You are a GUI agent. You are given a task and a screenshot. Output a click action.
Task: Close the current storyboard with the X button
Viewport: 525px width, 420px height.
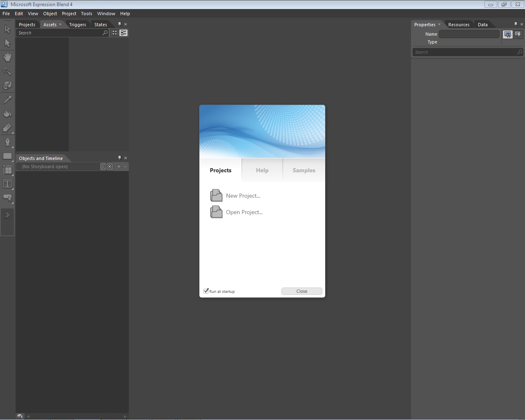(x=110, y=167)
